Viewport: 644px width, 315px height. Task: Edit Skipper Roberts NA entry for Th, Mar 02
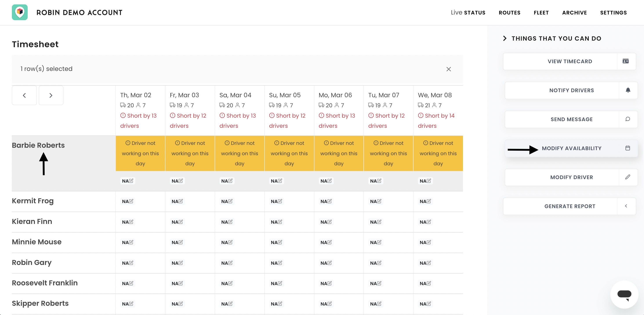(x=128, y=304)
